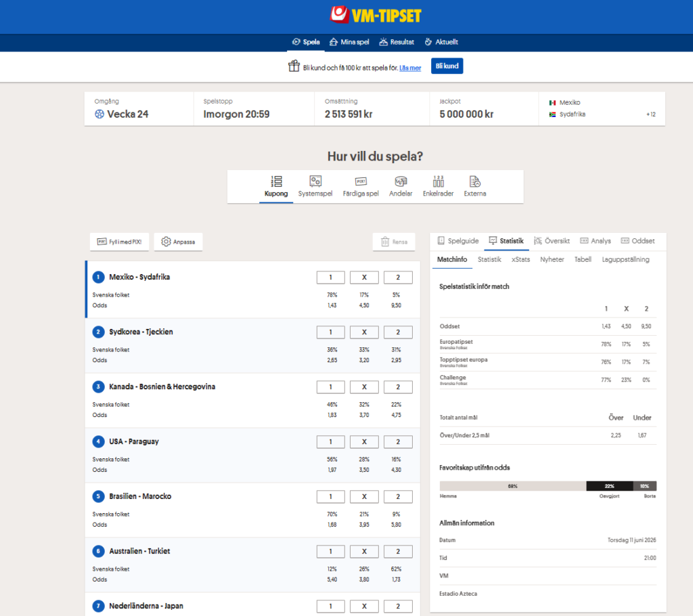The image size is (693, 616).
Task: Go to Mina spel
Action: coord(349,42)
